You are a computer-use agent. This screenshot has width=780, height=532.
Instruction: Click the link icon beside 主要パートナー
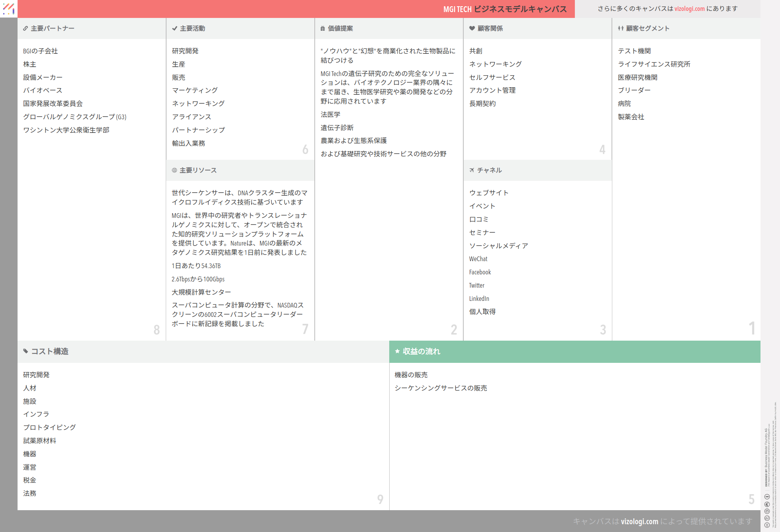pyautogui.click(x=25, y=28)
